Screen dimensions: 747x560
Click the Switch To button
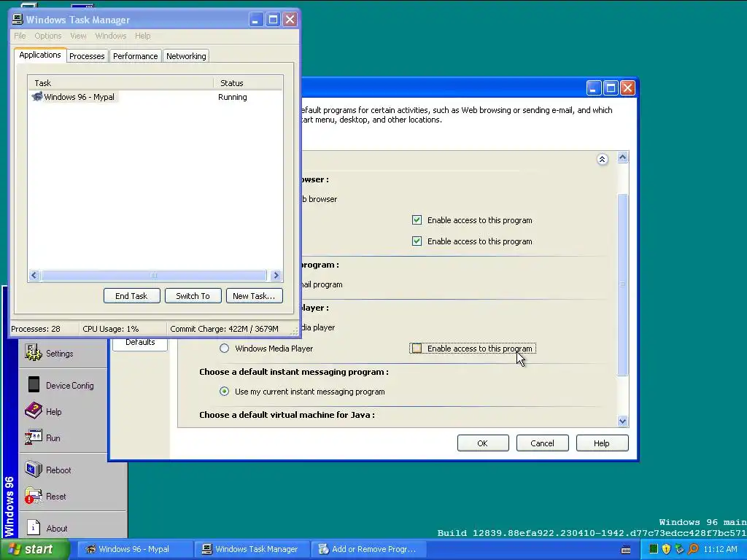[x=193, y=296]
